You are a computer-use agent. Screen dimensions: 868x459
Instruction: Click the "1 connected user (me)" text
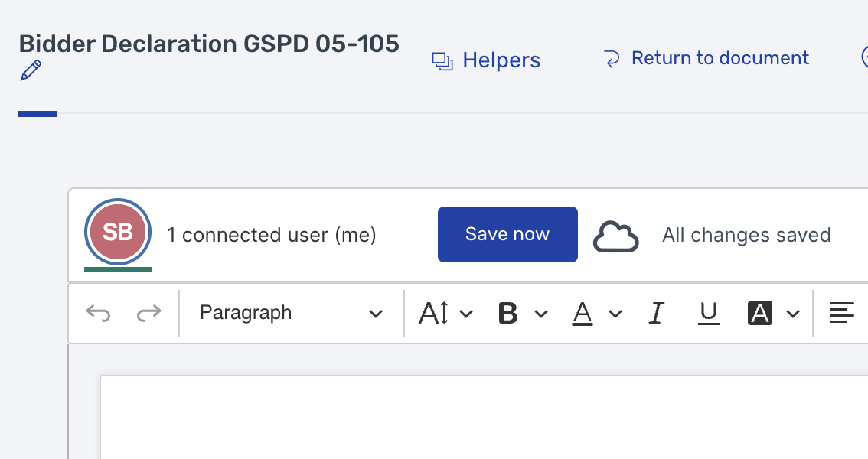tap(272, 235)
